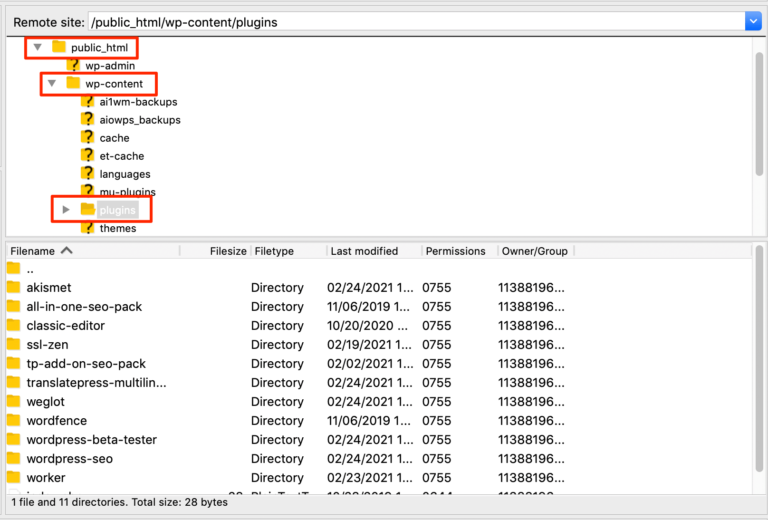Collapse the wp-content tree node
The image size is (768, 520).
pyautogui.click(x=51, y=83)
